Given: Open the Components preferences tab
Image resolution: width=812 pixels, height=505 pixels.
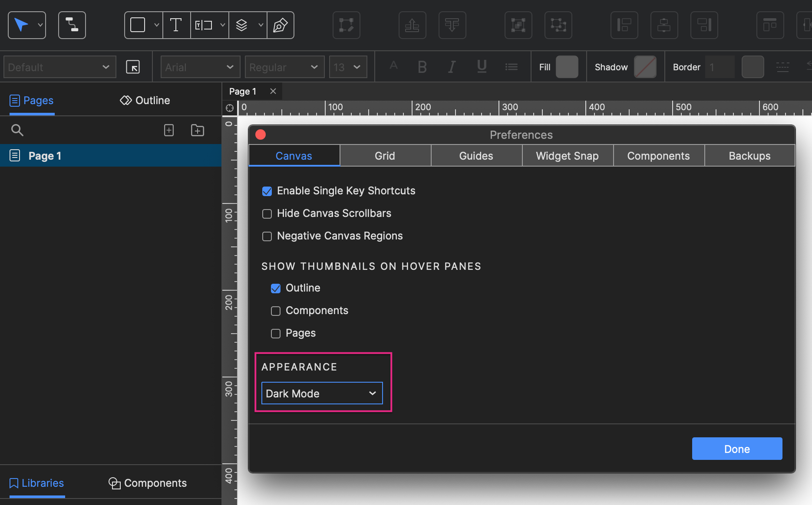Looking at the screenshot, I should coord(659,156).
